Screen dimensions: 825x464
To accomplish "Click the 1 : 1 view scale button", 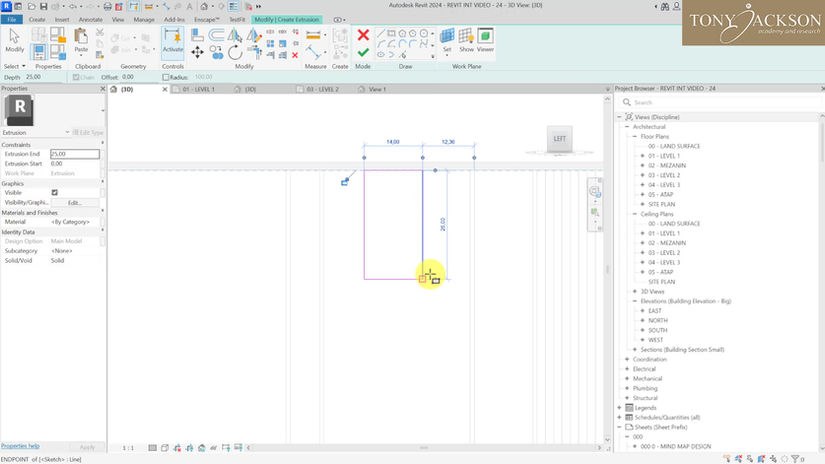I will pos(128,448).
